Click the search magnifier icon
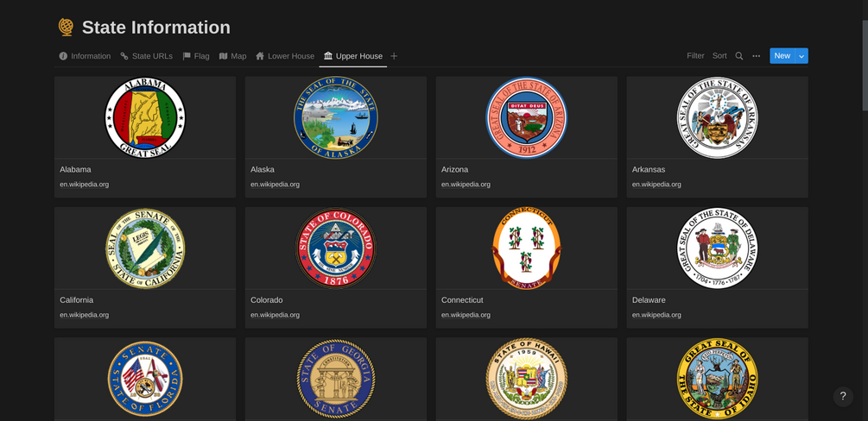 click(x=739, y=56)
